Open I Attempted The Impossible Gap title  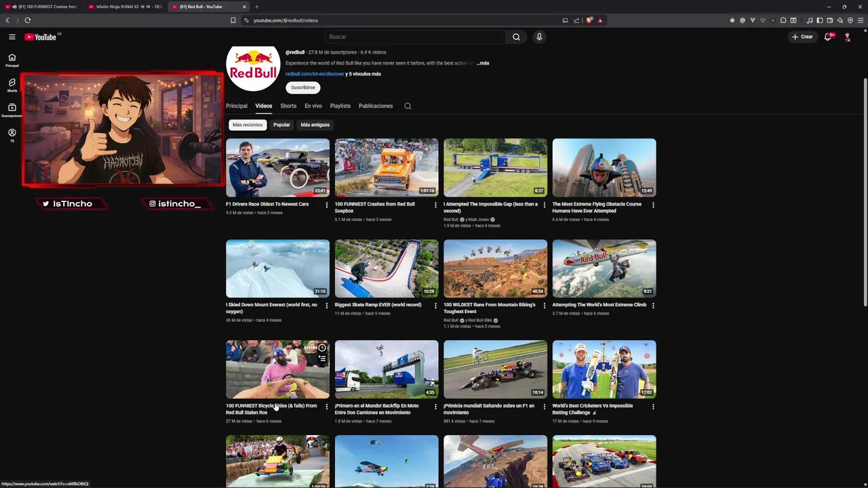click(490, 207)
